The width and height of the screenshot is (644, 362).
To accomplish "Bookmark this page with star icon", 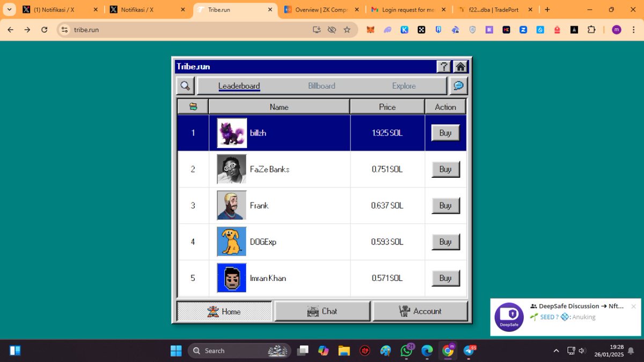I will click(x=347, y=30).
